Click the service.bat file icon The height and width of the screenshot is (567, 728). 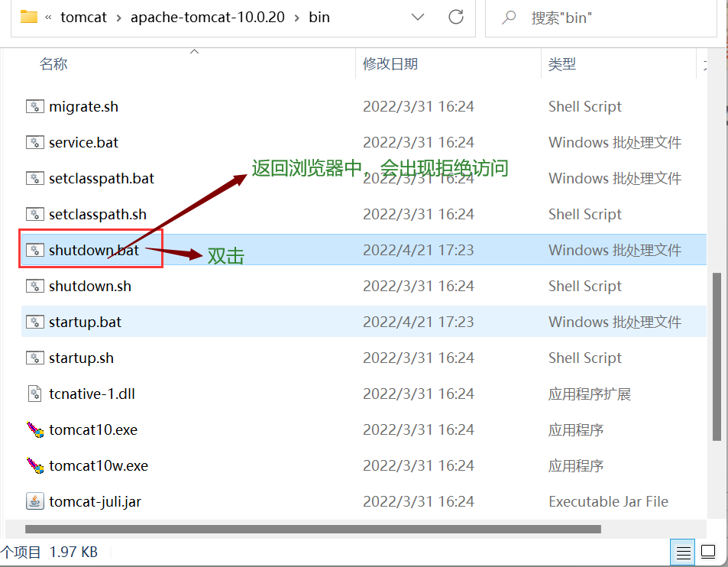(35, 142)
